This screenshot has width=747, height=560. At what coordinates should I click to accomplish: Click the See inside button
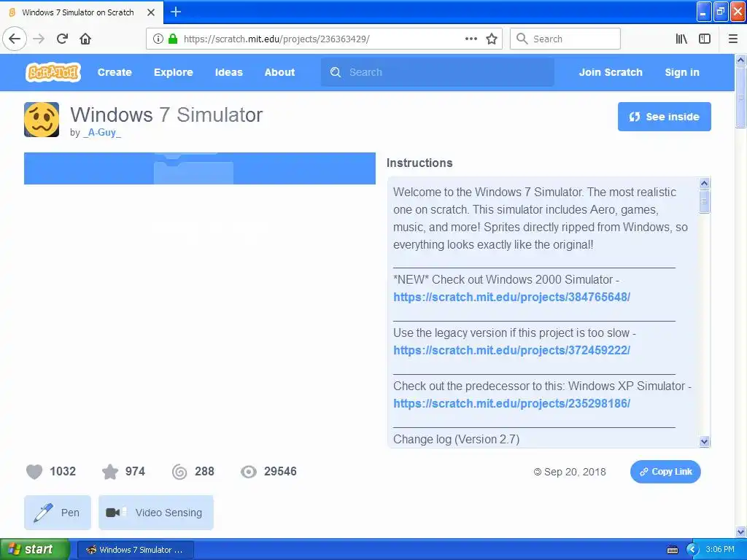coord(664,117)
